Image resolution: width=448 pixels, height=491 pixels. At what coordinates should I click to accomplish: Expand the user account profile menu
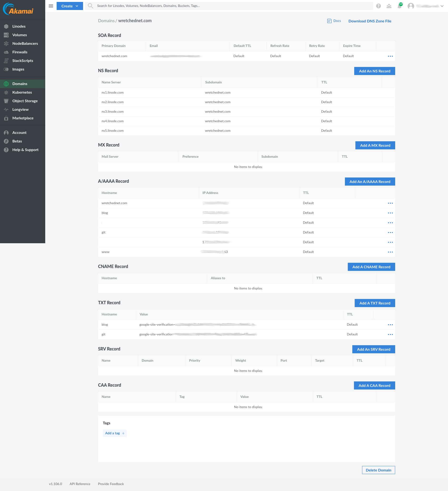tap(426, 6)
